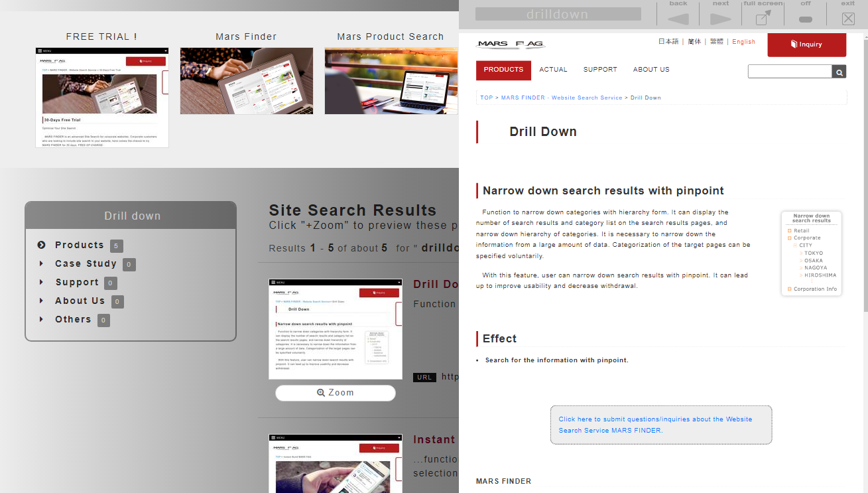The width and height of the screenshot is (868, 493).
Task: Open the Instant... search result title
Action: [x=434, y=439]
